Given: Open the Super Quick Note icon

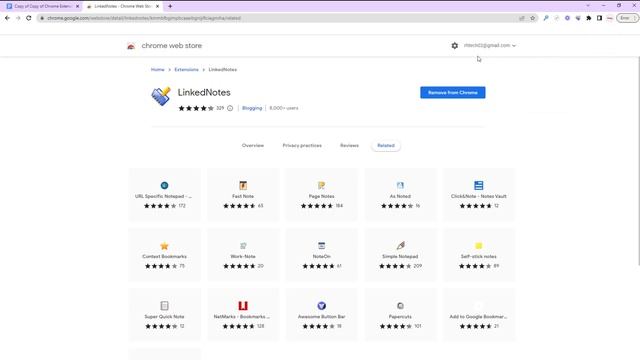Looking at the screenshot, I should (164, 306).
